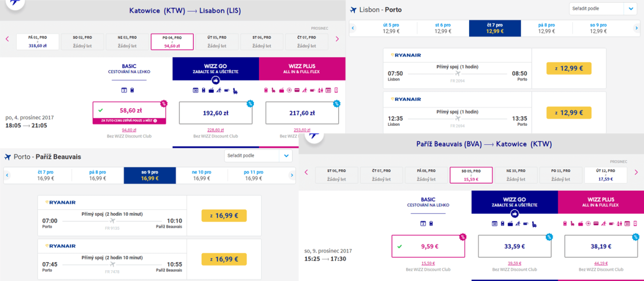Select the 'pá 8 pro' date for Lisbon–Porto
The width and height of the screenshot is (644, 281).
[546, 28]
